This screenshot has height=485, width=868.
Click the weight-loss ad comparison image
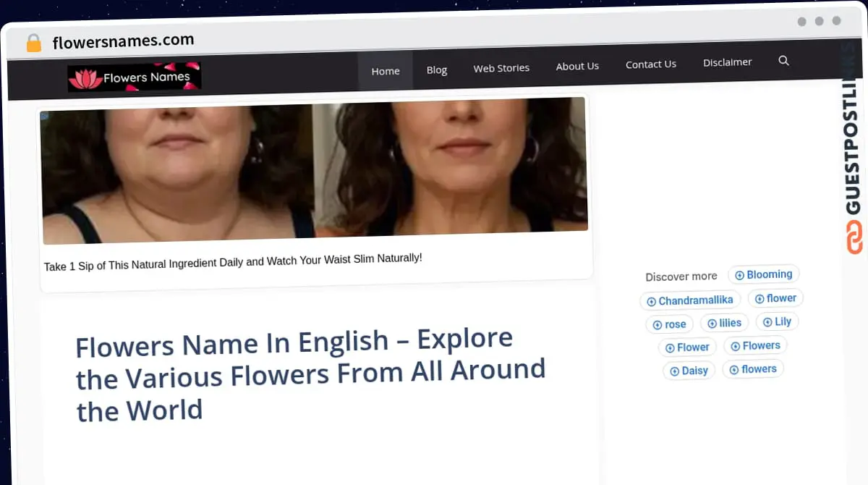(x=314, y=171)
